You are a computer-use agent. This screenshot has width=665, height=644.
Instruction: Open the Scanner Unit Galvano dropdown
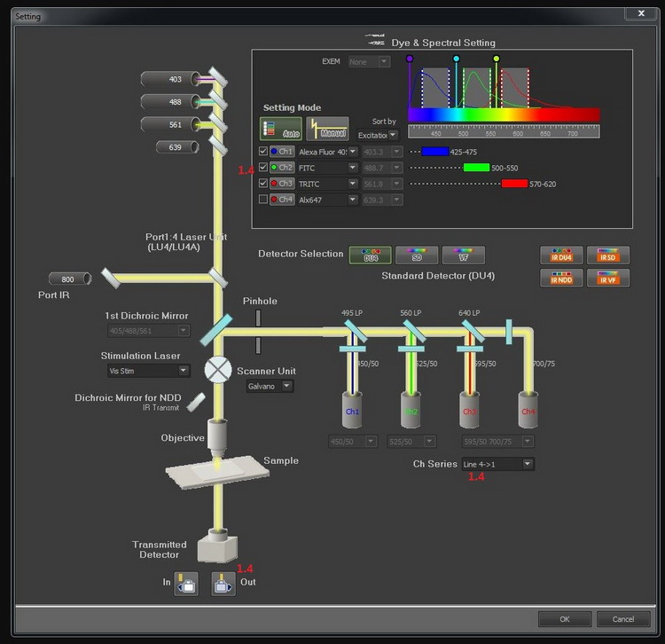pyautogui.click(x=270, y=386)
